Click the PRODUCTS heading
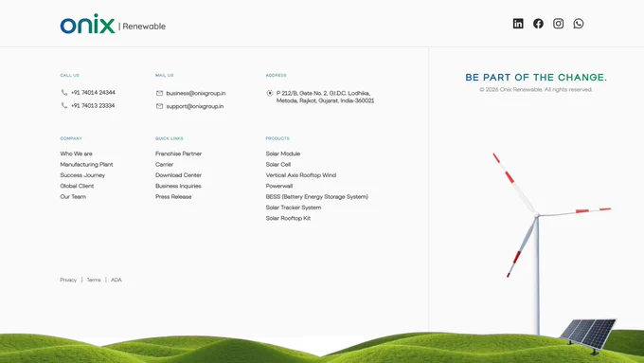 [x=277, y=138]
